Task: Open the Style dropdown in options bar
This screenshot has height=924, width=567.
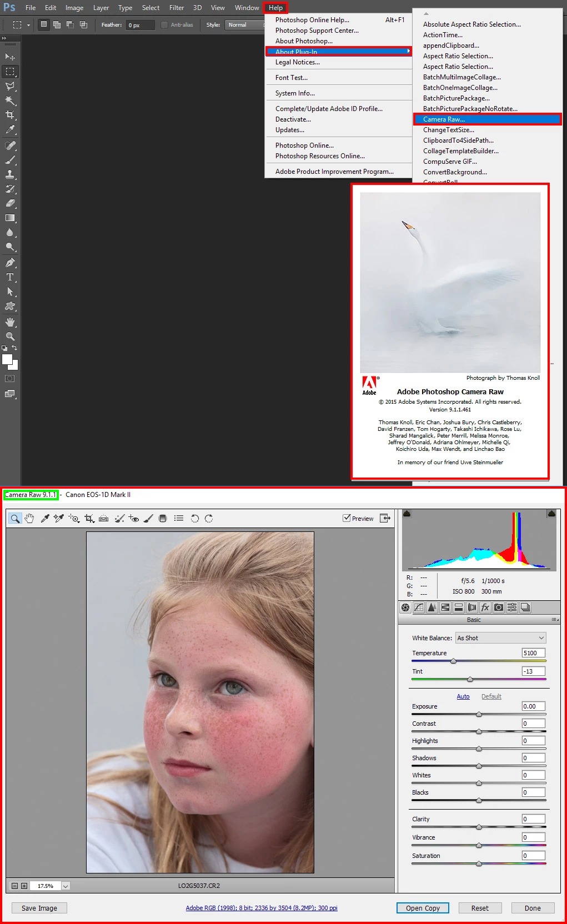Action: [x=245, y=24]
